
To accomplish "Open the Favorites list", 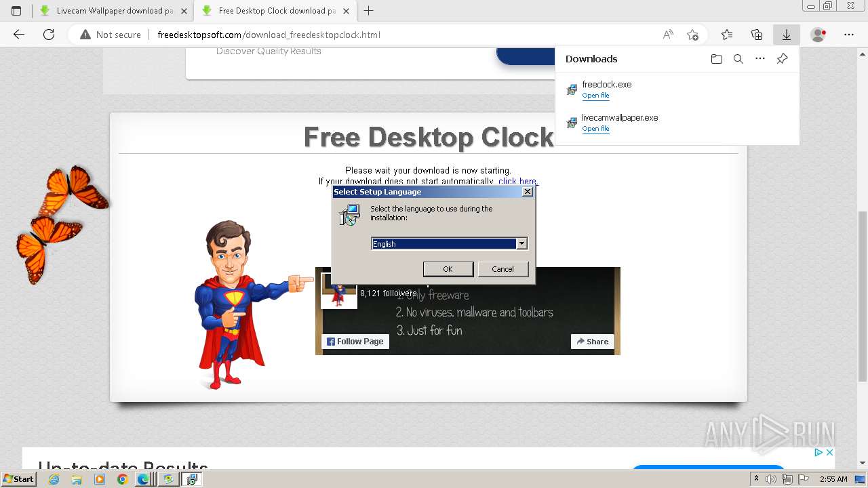I will point(727,35).
